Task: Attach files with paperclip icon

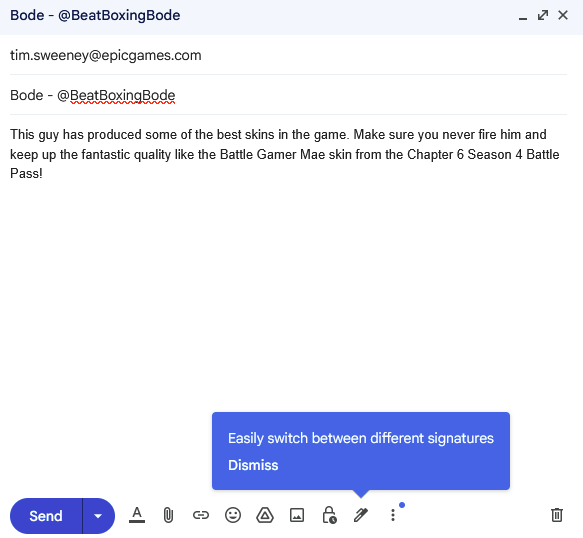Action: click(168, 515)
